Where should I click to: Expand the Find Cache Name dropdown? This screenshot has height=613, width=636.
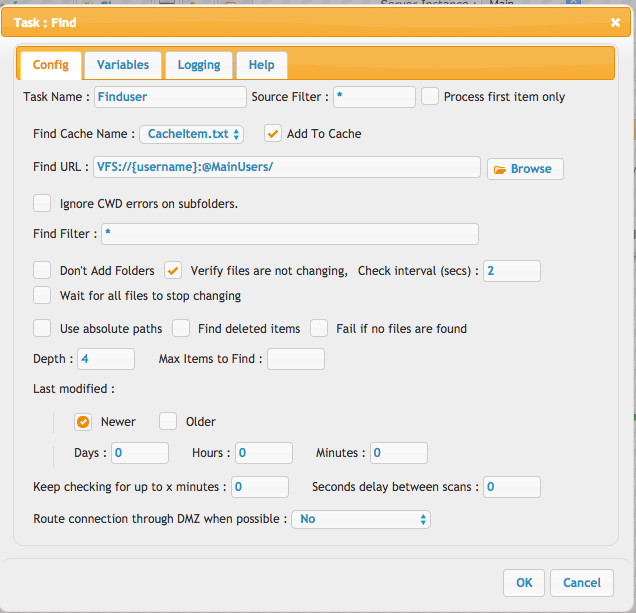[x=191, y=134]
